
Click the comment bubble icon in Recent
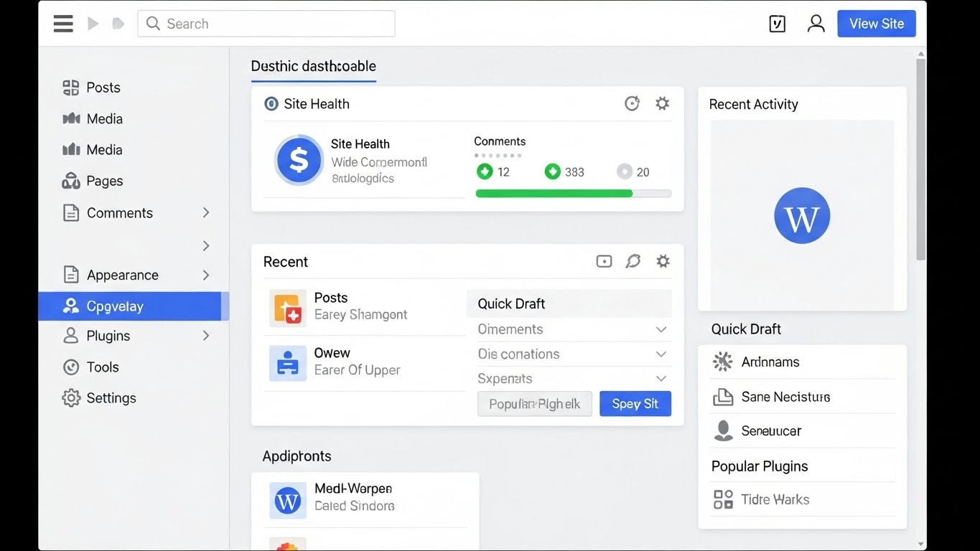[633, 262]
